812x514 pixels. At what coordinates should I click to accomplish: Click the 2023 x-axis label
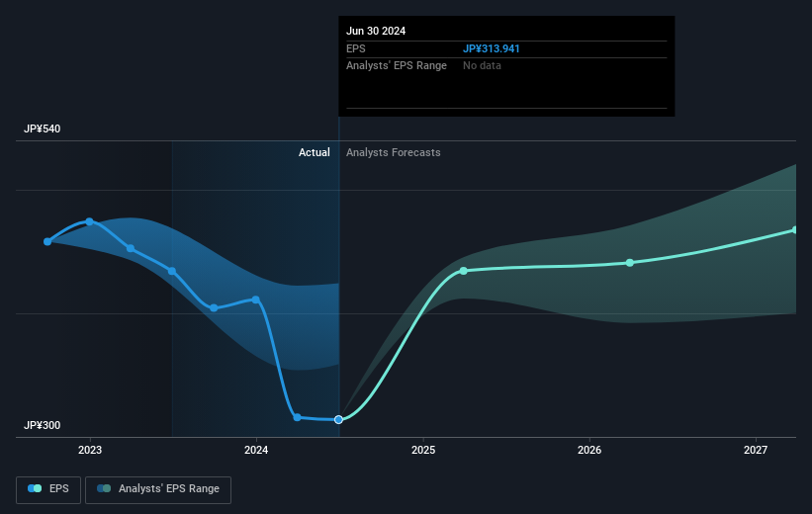coord(90,451)
